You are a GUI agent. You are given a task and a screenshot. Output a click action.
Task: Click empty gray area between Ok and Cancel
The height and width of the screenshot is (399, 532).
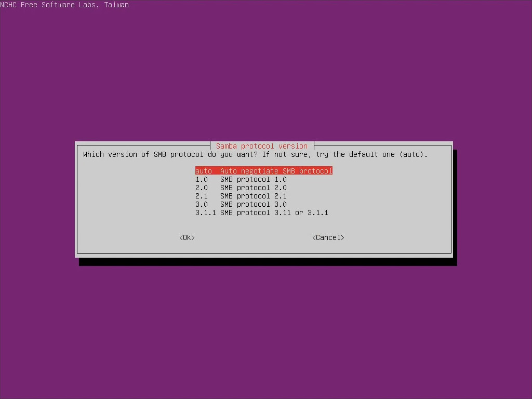[x=253, y=237]
